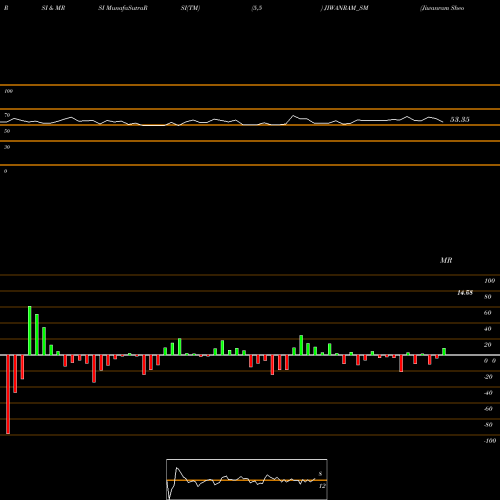Select the -100 label on MR axis
The width and height of the screenshot is (500, 500).
(x=490, y=441)
